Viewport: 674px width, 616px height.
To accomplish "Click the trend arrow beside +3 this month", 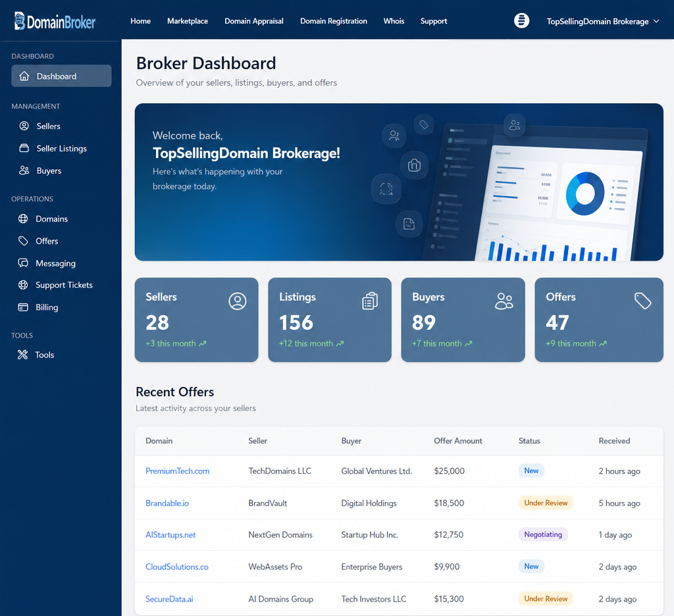I will point(203,344).
